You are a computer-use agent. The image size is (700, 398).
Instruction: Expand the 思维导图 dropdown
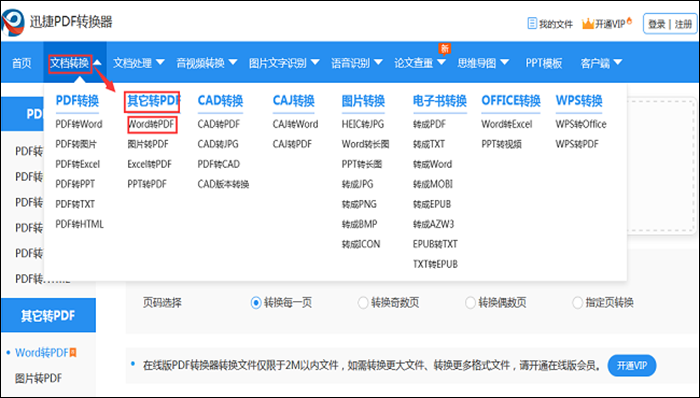504,63
